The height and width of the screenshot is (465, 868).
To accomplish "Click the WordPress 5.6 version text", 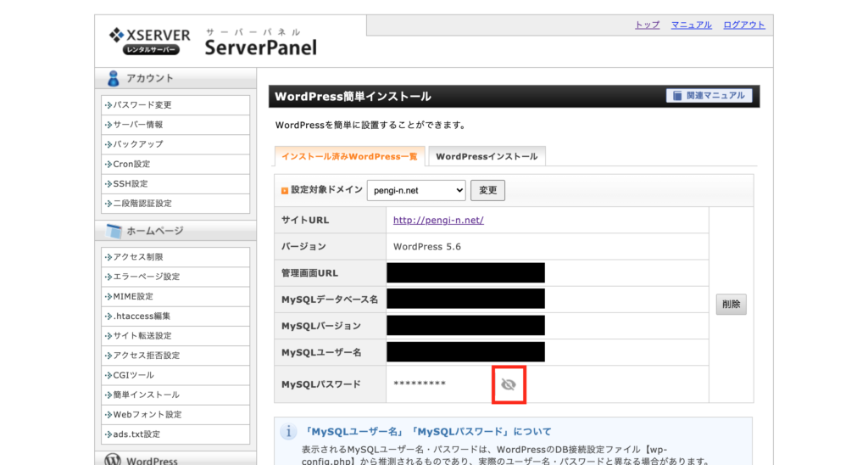I will (427, 247).
